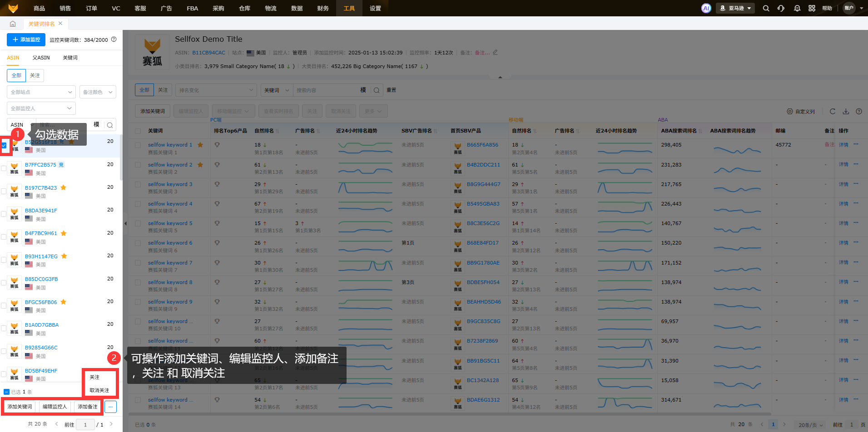This screenshot has width=868, height=432.
Task: Click the 添加备注 button at bottom
Action: tap(87, 407)
